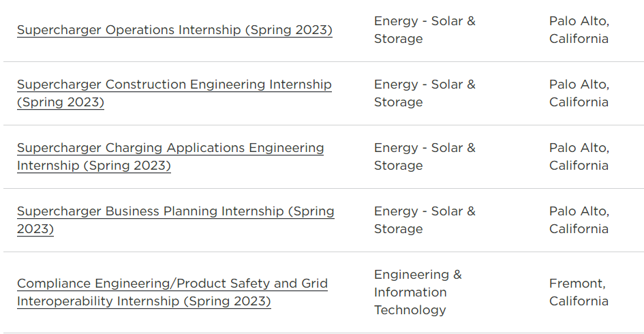This screenshot has width=644, height=334.
Task: Open Supercharger Construction Engineering Internship link
Action: coord(174,93)
